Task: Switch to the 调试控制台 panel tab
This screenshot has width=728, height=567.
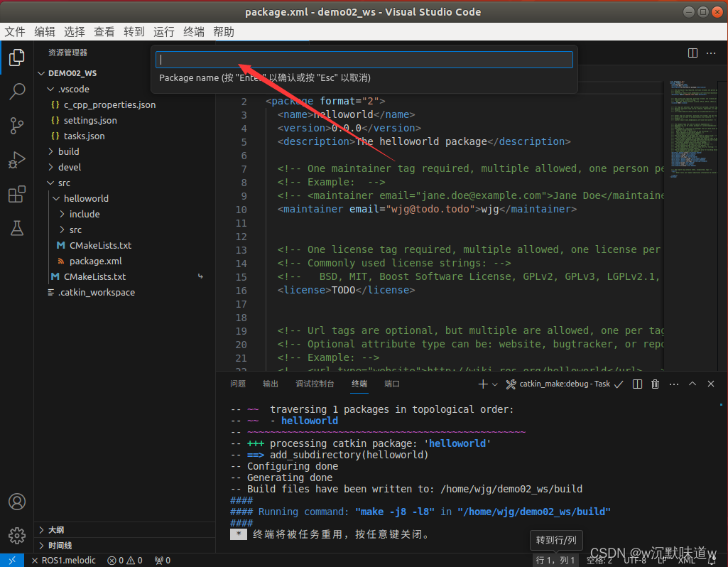Action: click(315, 384)
